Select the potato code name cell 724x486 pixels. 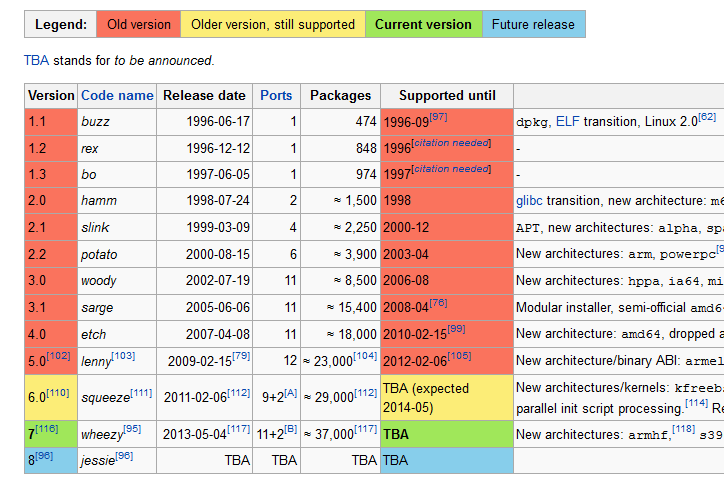[117, 254]
